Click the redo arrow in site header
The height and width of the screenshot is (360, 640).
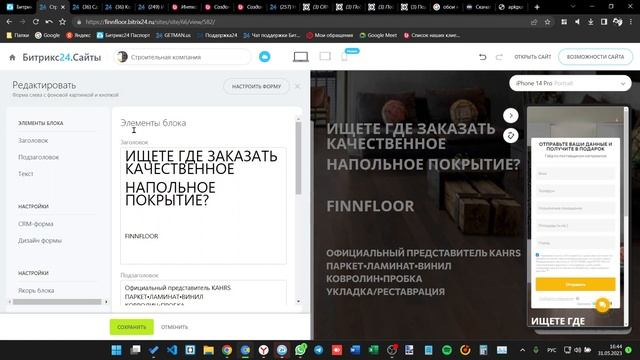coord(499,57)
